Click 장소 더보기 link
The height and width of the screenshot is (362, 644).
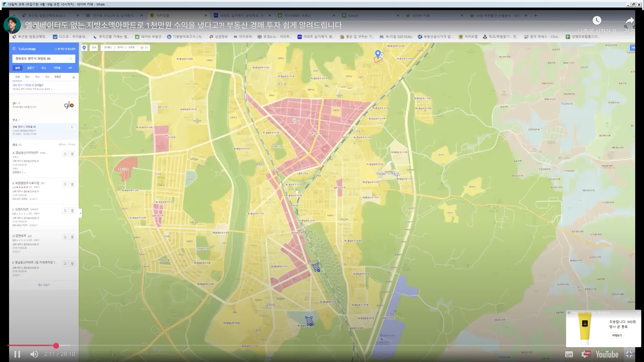point(44,285)
